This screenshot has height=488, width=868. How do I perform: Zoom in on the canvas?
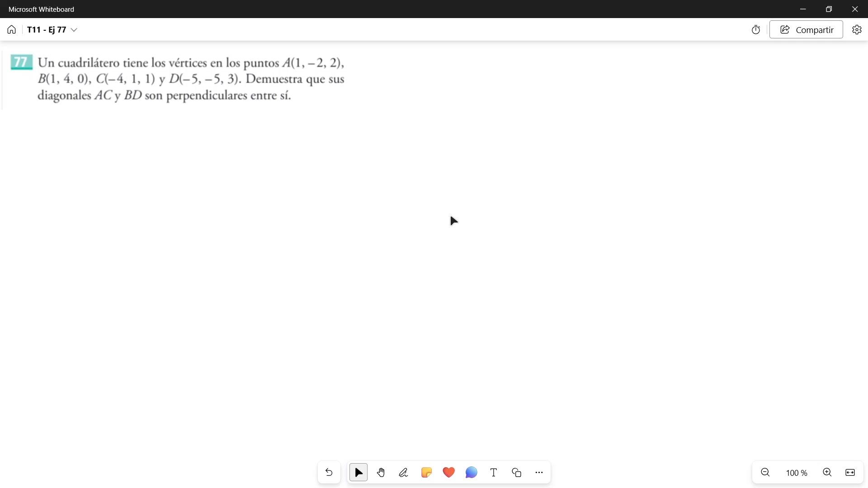[827, 473]
